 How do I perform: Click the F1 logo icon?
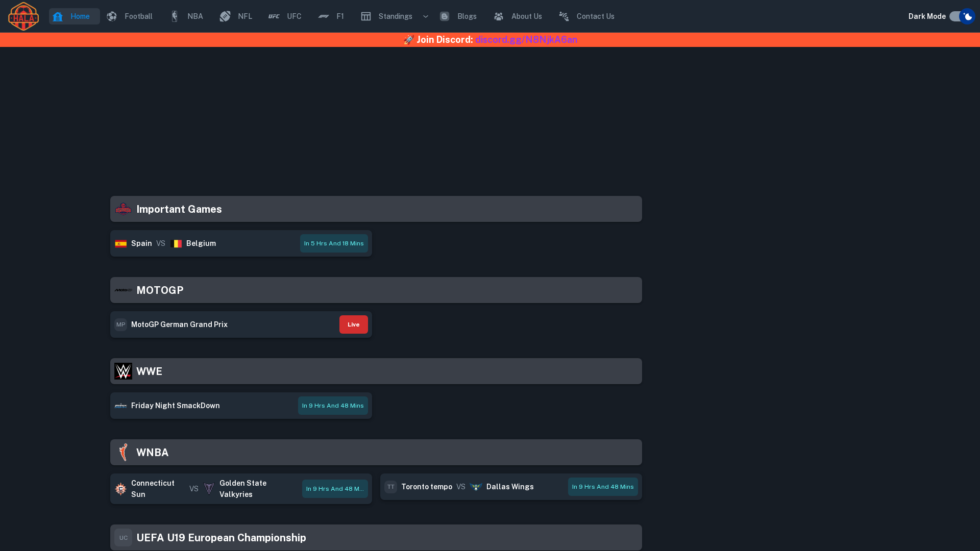click(x=324, y=16)
